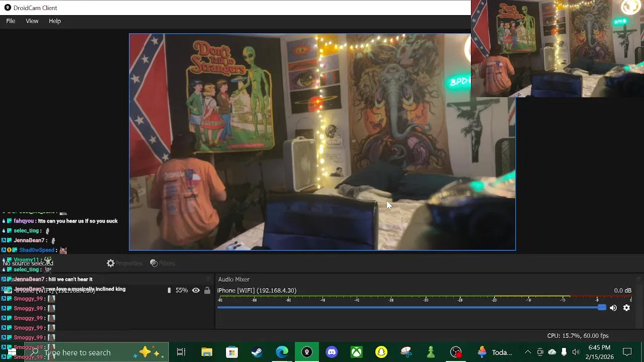Image resolution: width=644 pixels, height=362 pixels.
Task: Toggle the lock on the iPhone WIFI source
Action: 207,291
